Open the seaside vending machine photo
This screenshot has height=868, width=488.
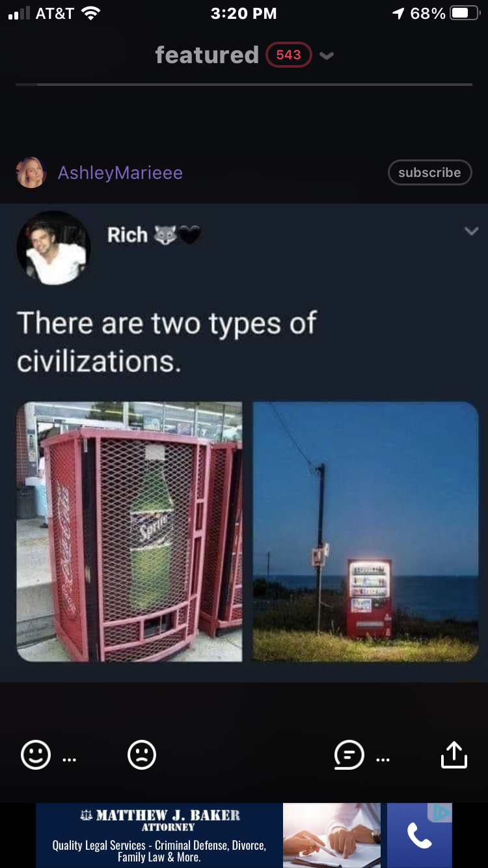pyautogui.click(x=366, y=532)
